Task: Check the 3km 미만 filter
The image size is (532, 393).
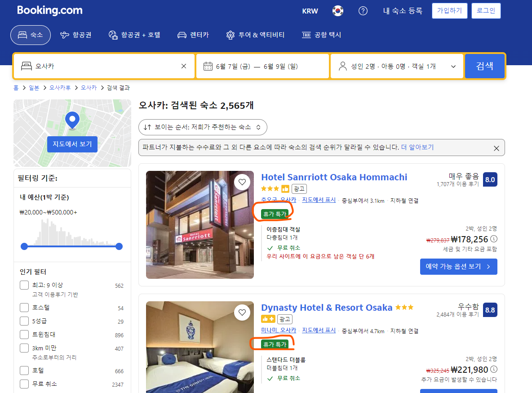Action: [x=24, y=348]
